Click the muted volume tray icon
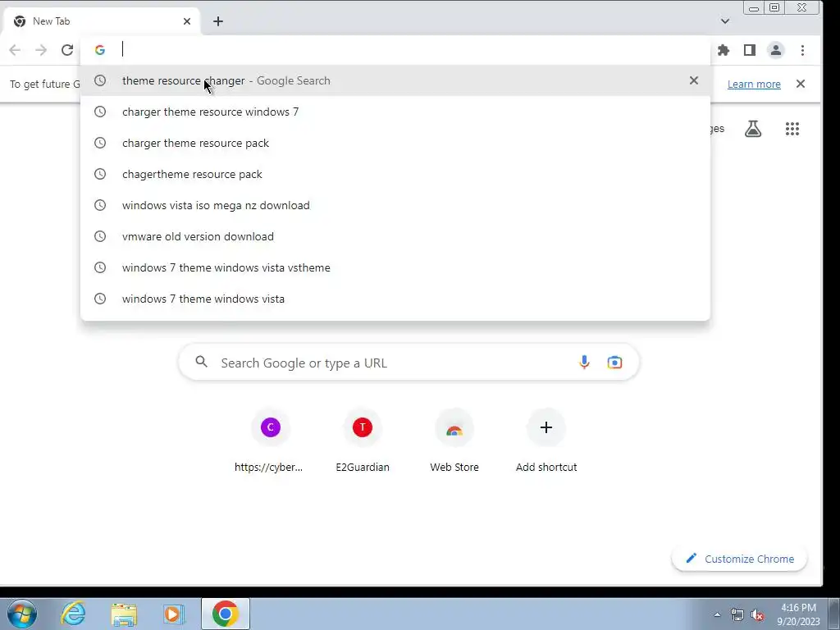The width and height of the screenshot is (840, 630). coord(757,615)
